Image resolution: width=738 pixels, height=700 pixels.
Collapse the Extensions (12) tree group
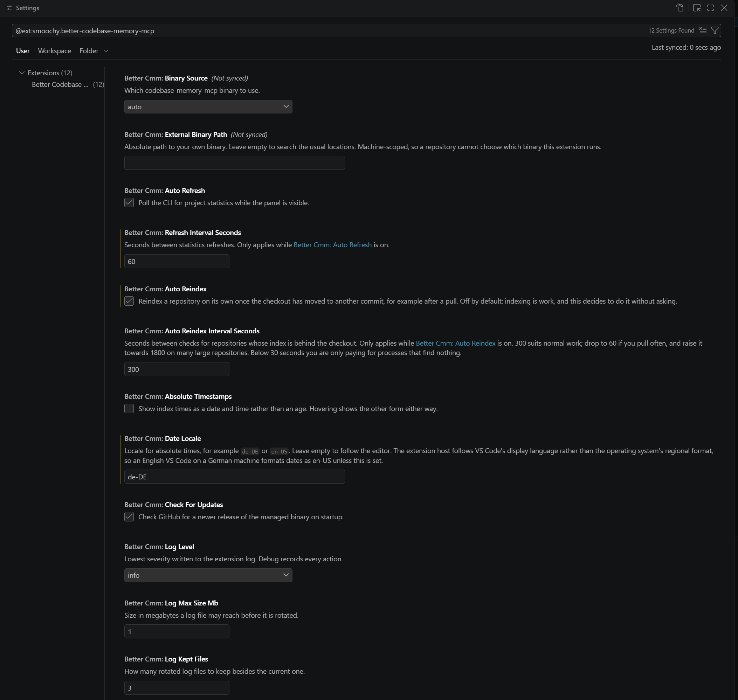tap(22, 73)
